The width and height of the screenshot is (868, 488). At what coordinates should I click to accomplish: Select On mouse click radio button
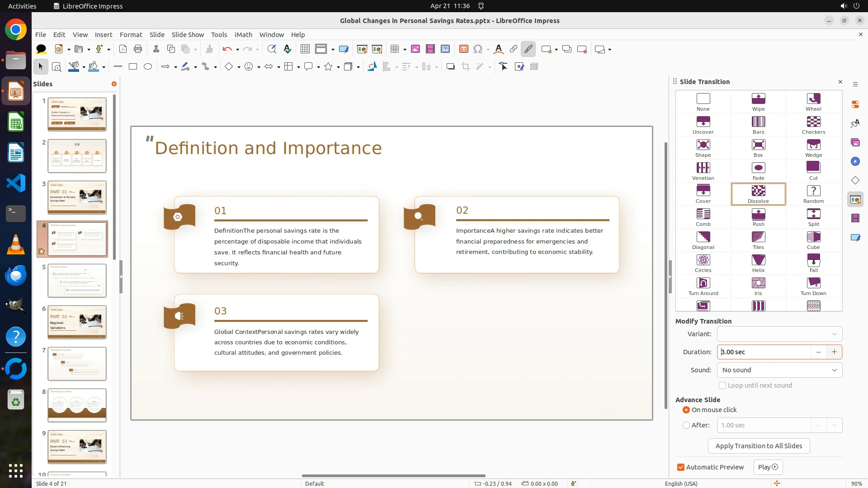[x=686, y=410]
